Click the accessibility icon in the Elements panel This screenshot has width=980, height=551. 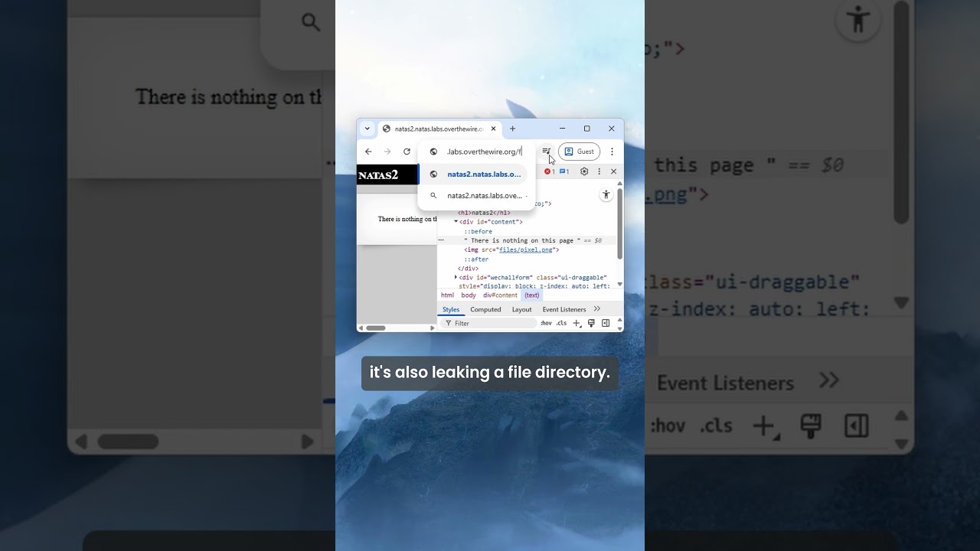pos(606,195)
